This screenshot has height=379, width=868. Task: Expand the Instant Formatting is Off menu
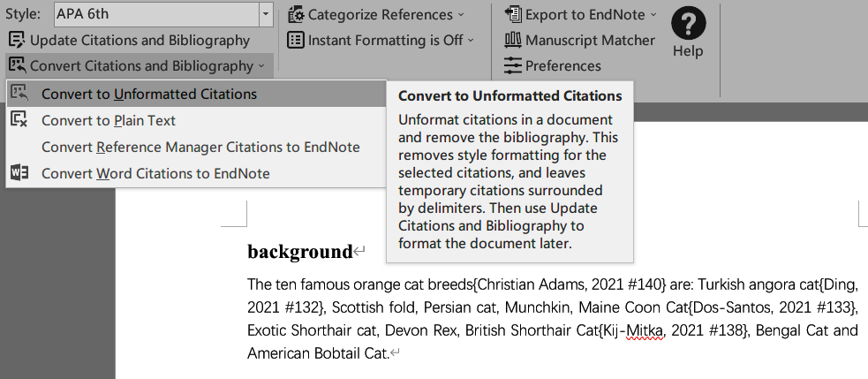click(471, 40)
